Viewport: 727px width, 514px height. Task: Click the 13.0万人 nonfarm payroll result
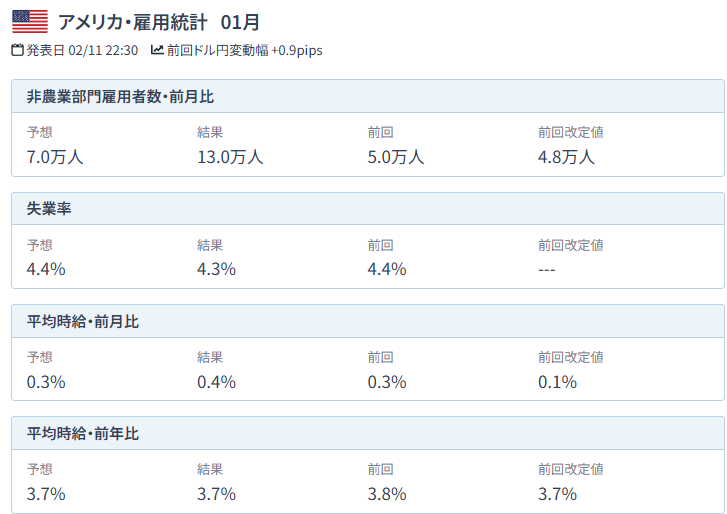(230, 156)
